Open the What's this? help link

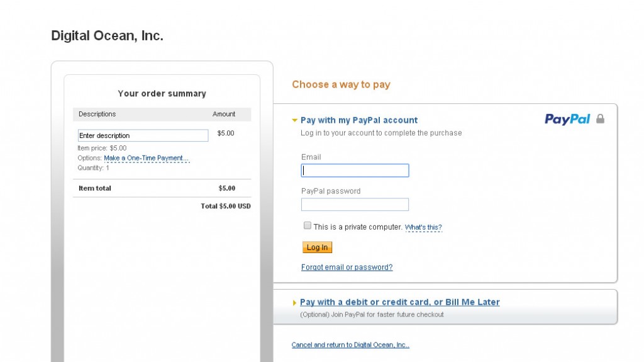[x=423, y=227]
